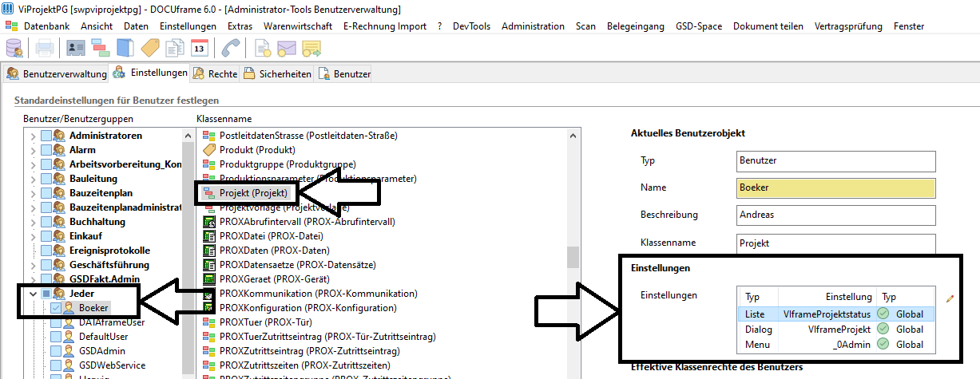
Task: Switch to the Rechte tab
Action: 215,73
